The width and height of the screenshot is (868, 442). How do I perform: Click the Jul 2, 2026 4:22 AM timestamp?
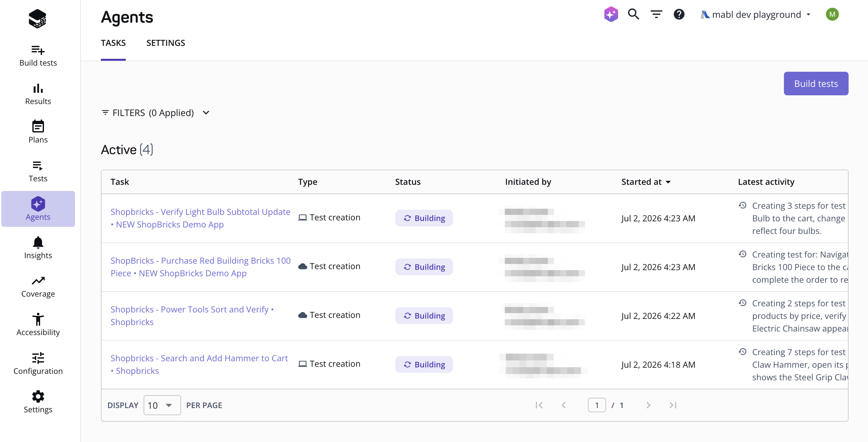(x=658, y=316)
